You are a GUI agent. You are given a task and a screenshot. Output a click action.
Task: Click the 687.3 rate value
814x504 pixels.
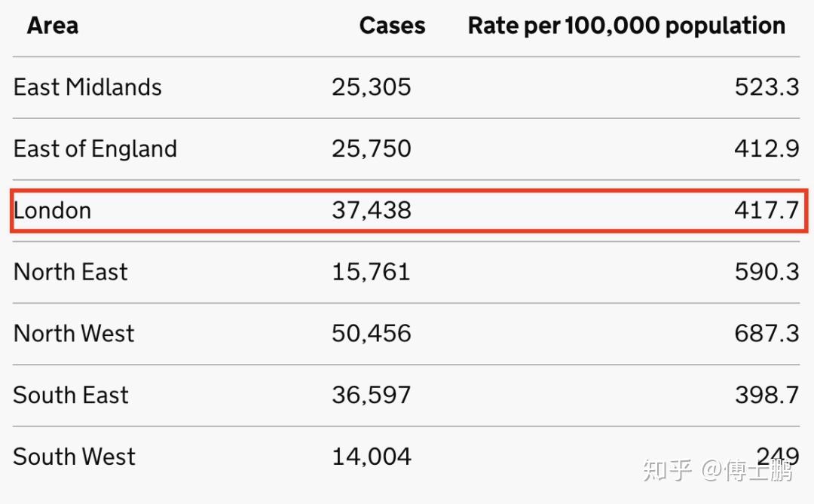coord(767,334)
